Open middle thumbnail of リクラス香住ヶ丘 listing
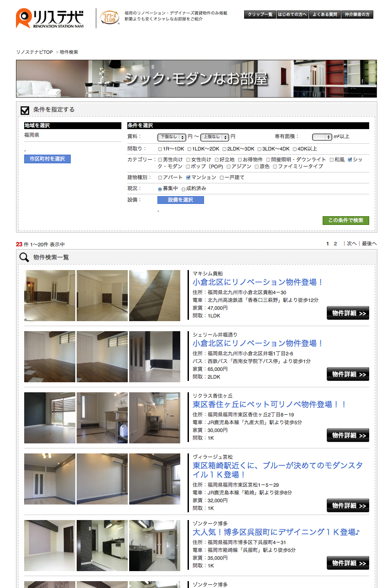The image size is (392, 588). pos(102,418)
